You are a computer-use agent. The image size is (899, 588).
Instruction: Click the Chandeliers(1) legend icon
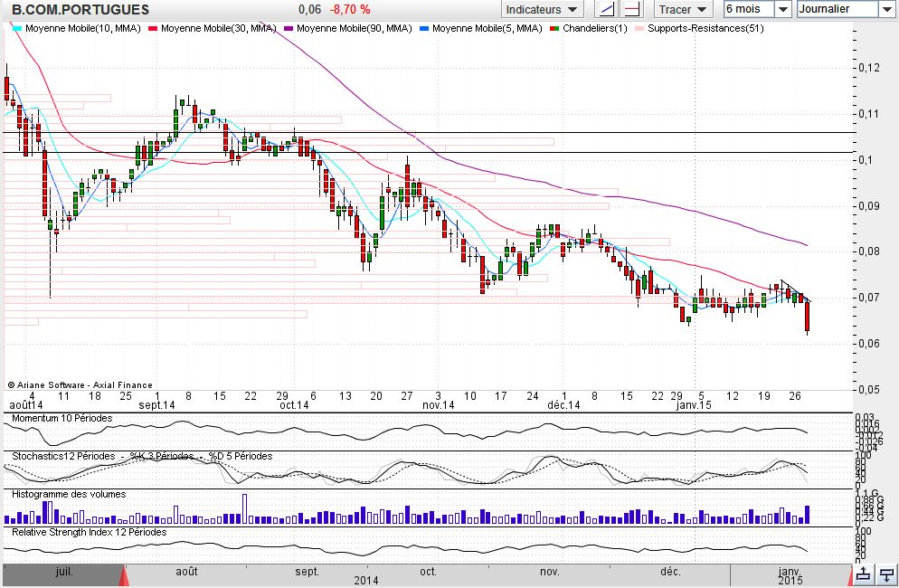(x=555, y=29)
